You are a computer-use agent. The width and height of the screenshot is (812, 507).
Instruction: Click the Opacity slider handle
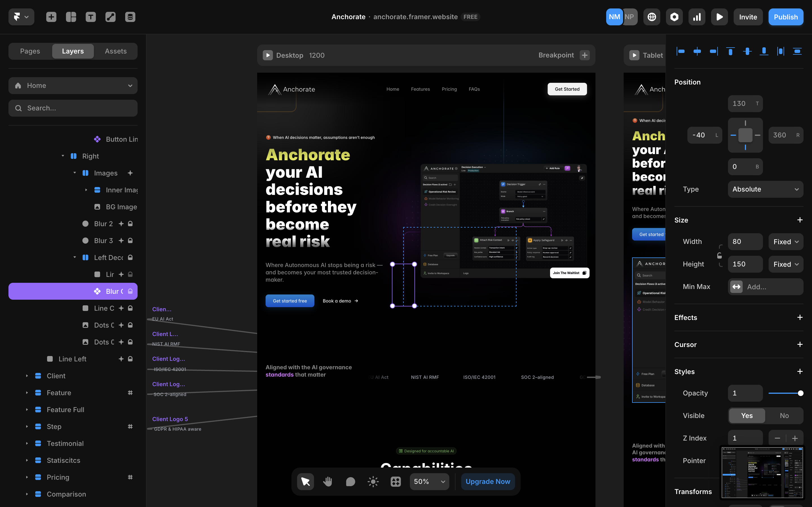point(800,393)
